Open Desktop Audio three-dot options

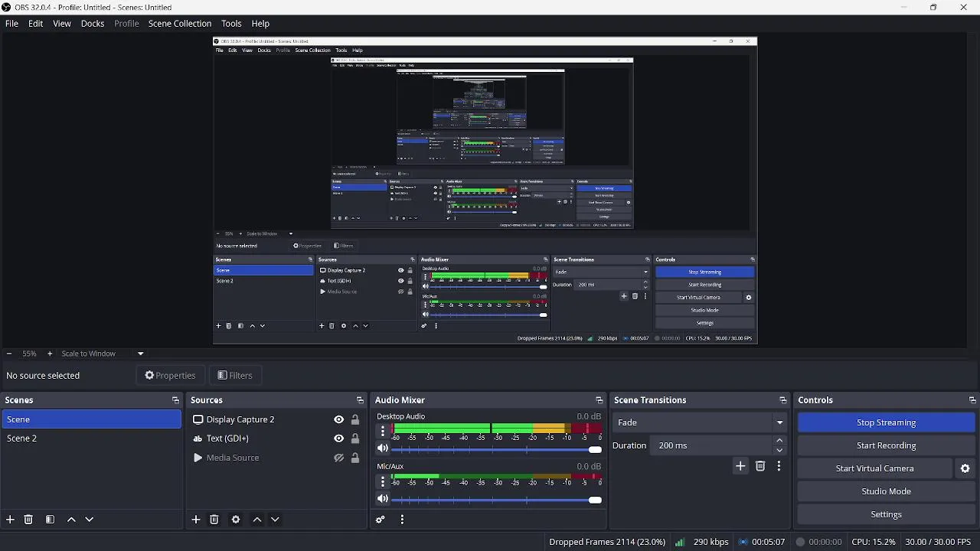click(383, 431)
